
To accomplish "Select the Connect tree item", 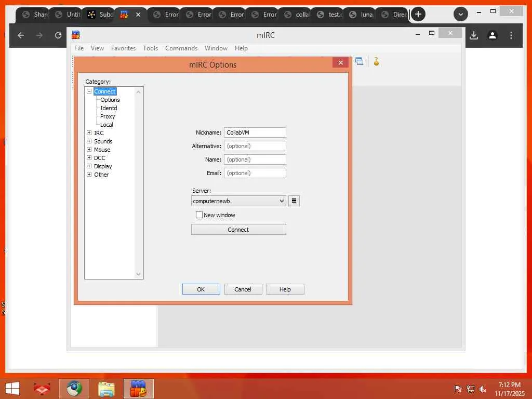I will click(x=105, y=91).
